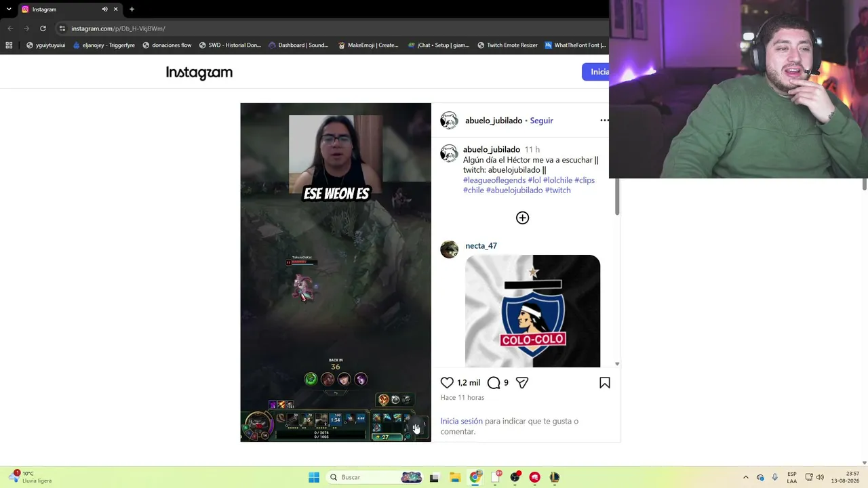Open the WhatTheFont bookmark
This screenshot has height=488, width=868.
[x=576, y=45]
